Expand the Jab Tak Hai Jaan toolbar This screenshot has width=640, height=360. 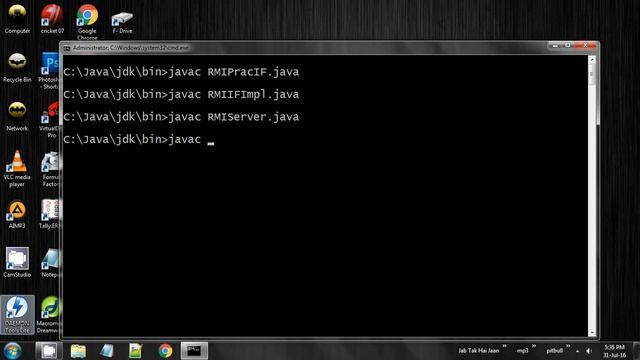tap(504, 347)
